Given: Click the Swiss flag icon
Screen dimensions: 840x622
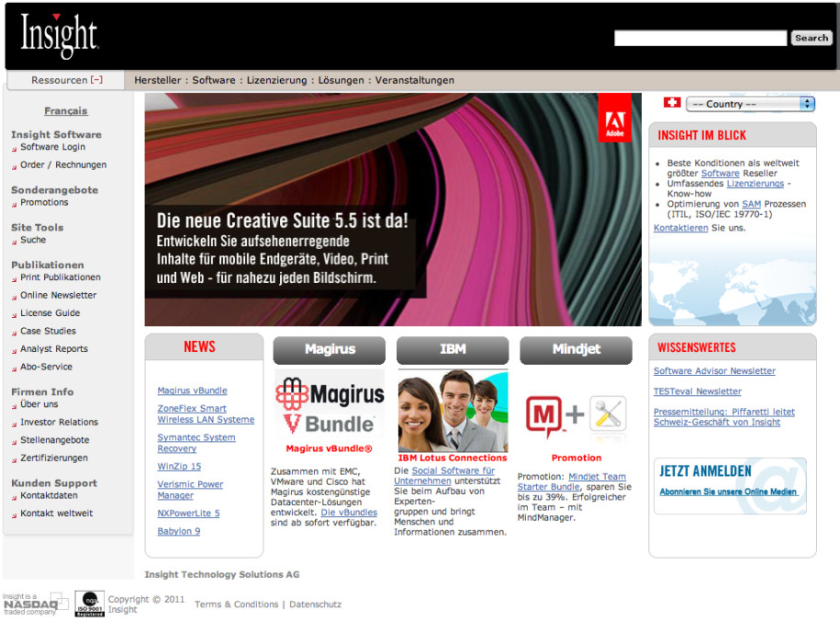Looking at the screenshot, I should click(671, 103).
